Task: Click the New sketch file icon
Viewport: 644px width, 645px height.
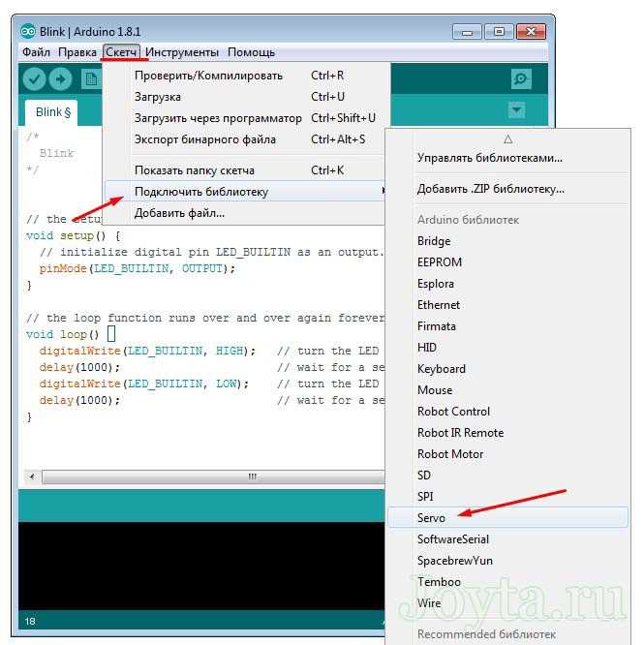Action: pyautogui.click(x=91, y=79)
